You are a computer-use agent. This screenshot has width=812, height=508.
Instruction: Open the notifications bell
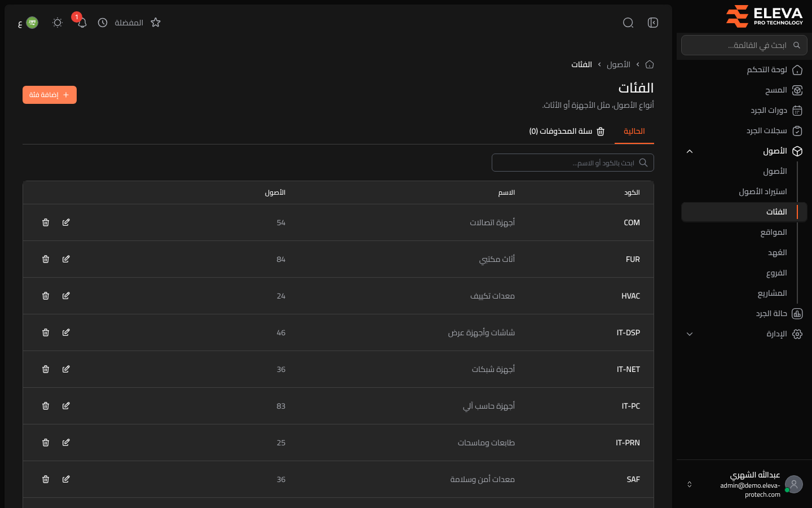tap(82, 23)
